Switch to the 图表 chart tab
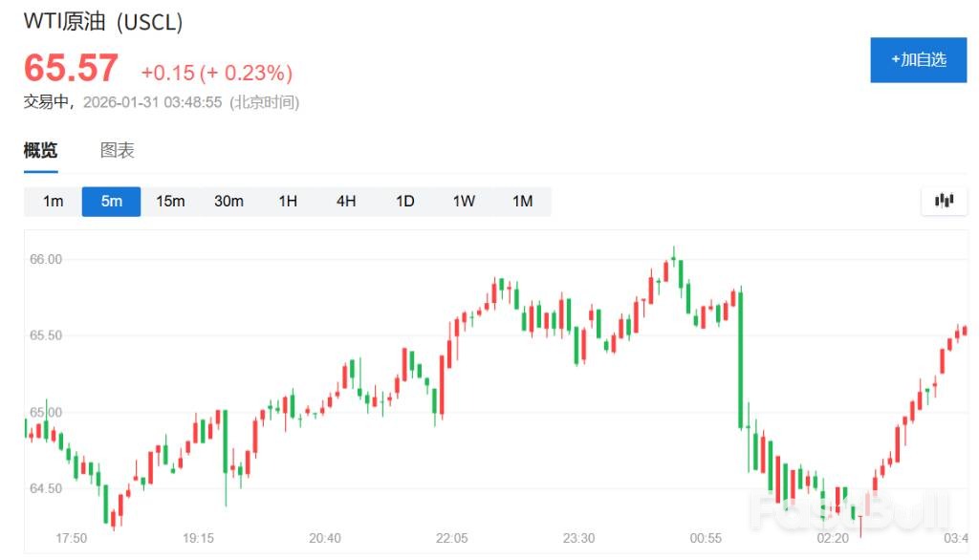Viewport: 979px width, 560px height. coord(118,150)
